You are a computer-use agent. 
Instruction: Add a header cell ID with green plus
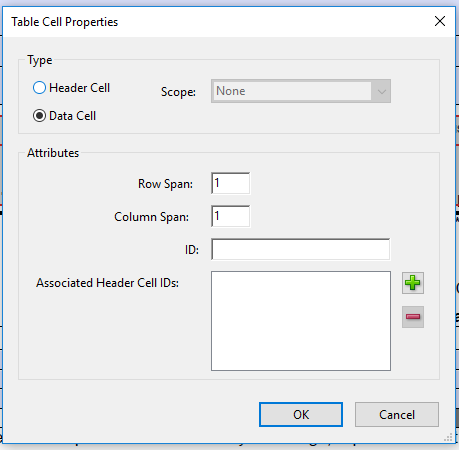click(x=413, y=283)
